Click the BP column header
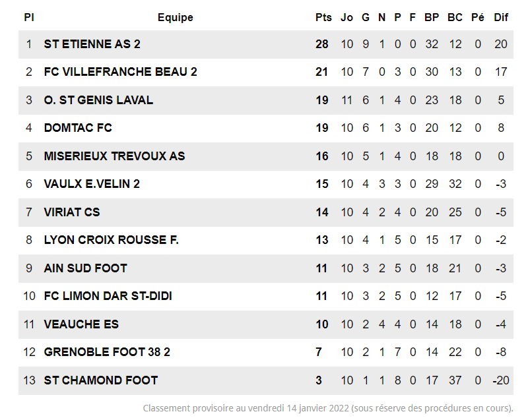 [432, 18]
